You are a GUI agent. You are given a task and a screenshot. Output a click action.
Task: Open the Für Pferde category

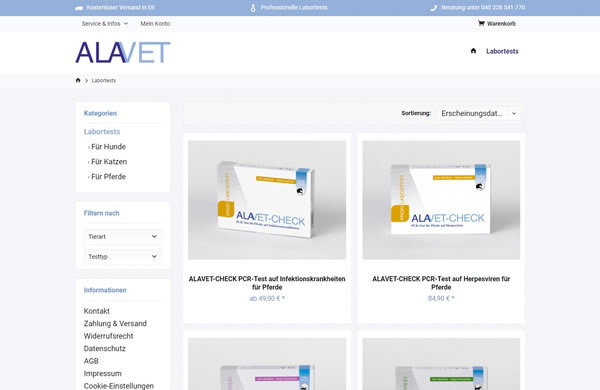click(x=108, y=176)
